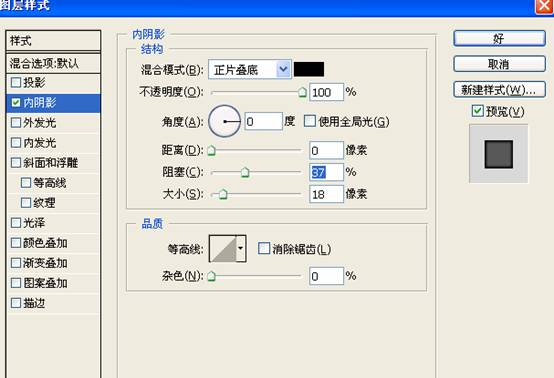This screenshot has height=378, width=554.
Task: Click the 取消 cancel button
Action: point(499,64)
